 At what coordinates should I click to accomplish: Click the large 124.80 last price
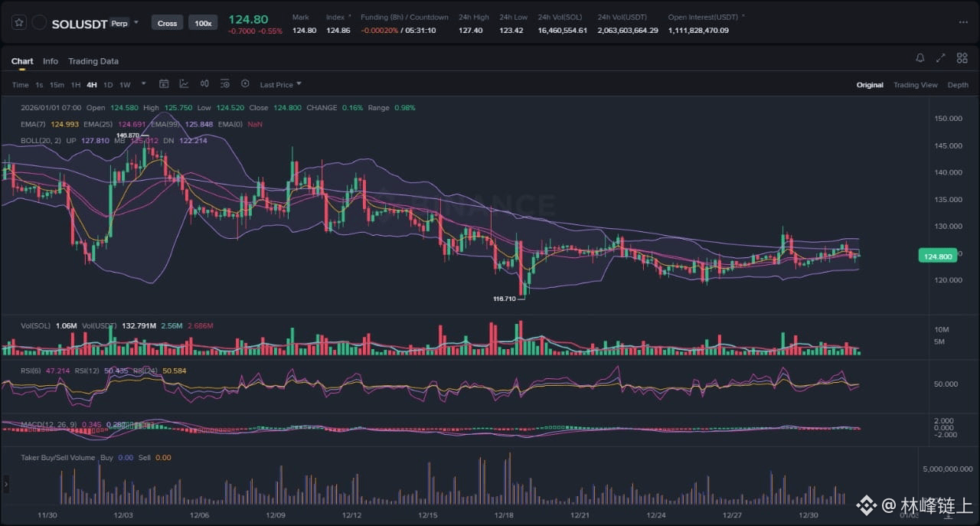coord(248,19)
